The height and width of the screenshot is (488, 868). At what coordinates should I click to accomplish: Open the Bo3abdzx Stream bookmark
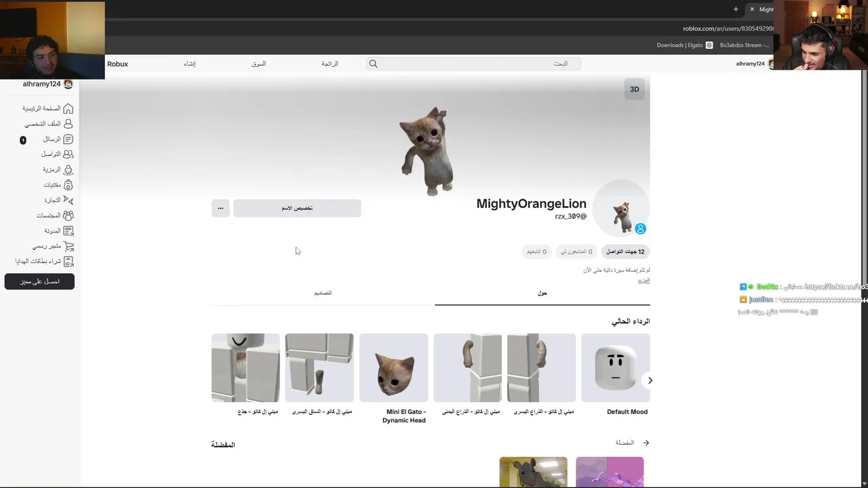(x=745, y=45)
